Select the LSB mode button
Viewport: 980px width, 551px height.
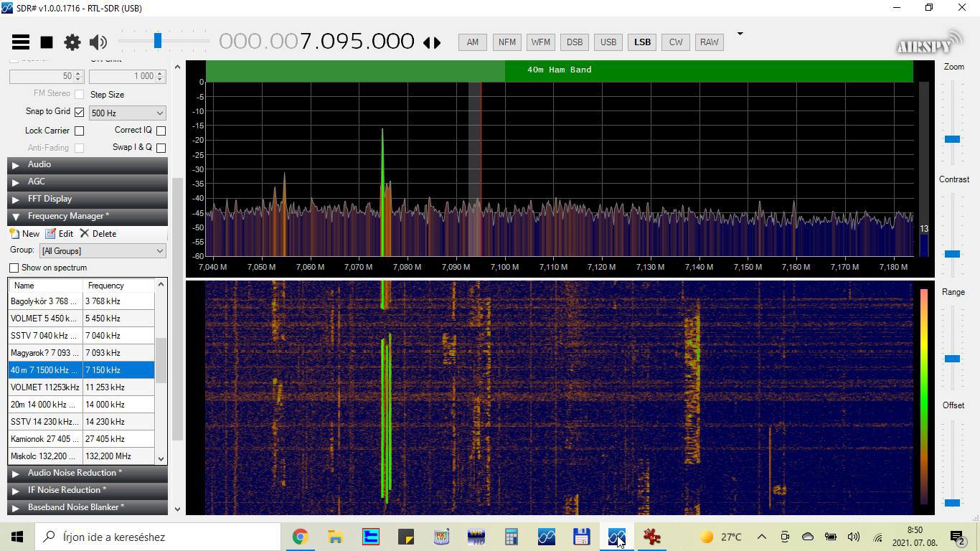642,42
